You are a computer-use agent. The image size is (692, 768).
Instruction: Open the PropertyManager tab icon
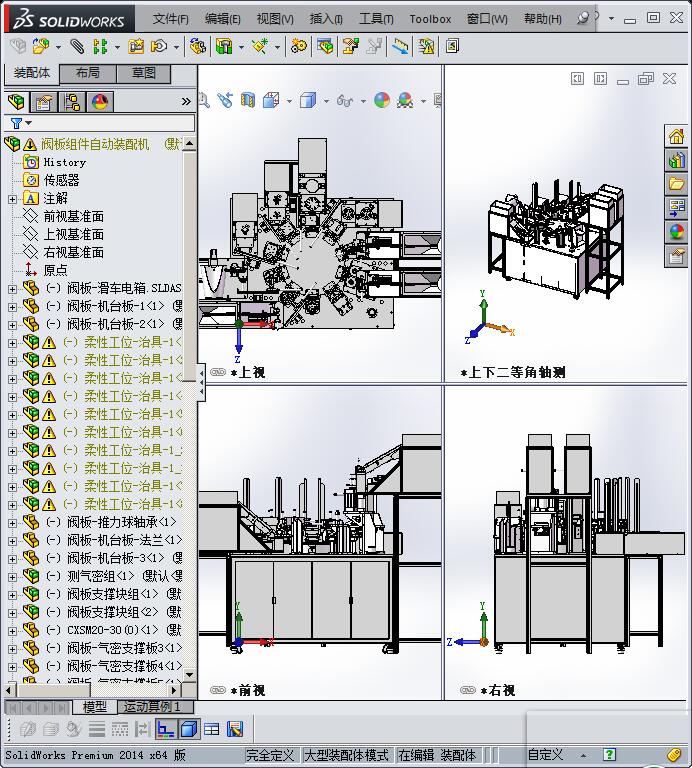click(x=44, y=102)
